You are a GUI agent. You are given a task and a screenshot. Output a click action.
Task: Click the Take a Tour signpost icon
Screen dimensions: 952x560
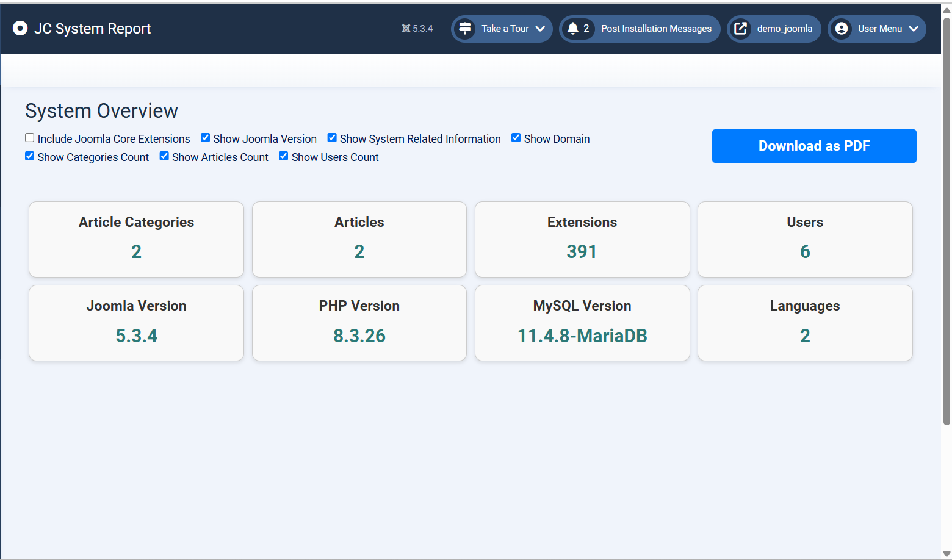coord(465,29)
